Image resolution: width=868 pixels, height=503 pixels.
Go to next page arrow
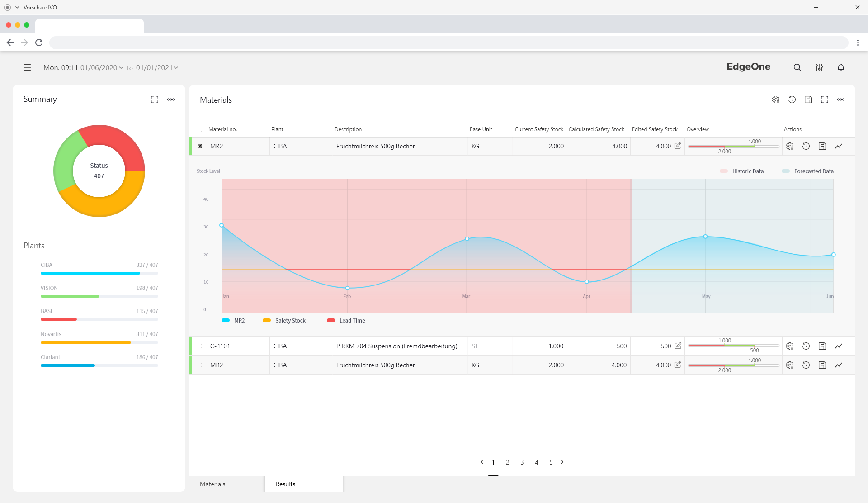pos(562,462)
